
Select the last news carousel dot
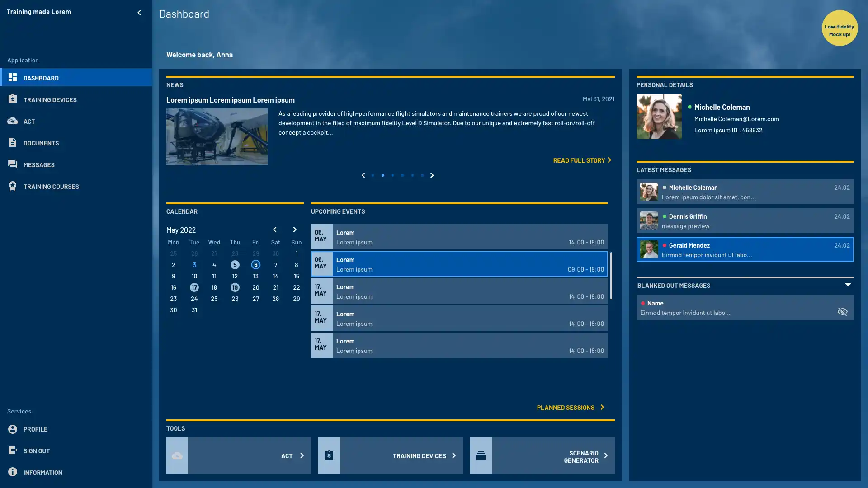click(422, 175)
